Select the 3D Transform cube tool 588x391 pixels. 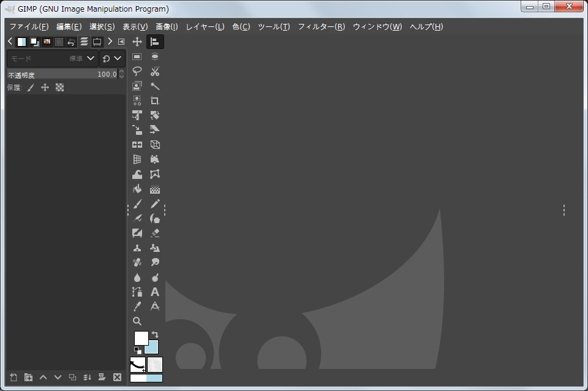pyautogui.click(x=155, y=145)
